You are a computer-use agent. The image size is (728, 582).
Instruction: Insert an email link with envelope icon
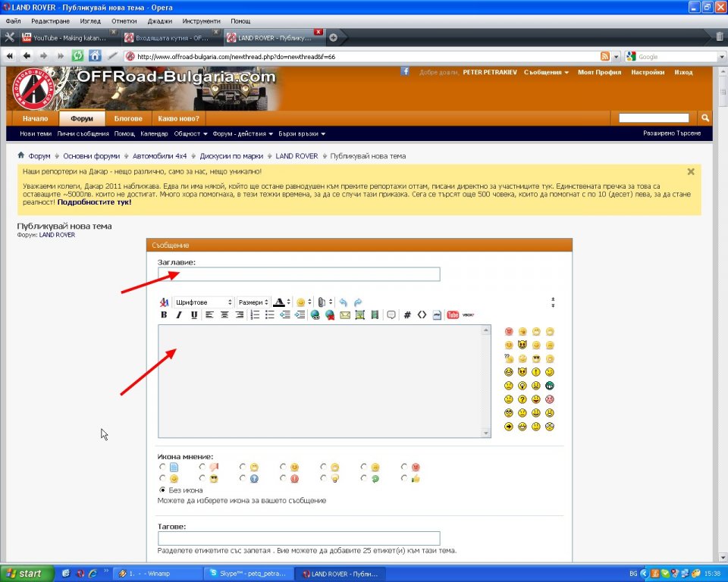(x=345, y=315)
